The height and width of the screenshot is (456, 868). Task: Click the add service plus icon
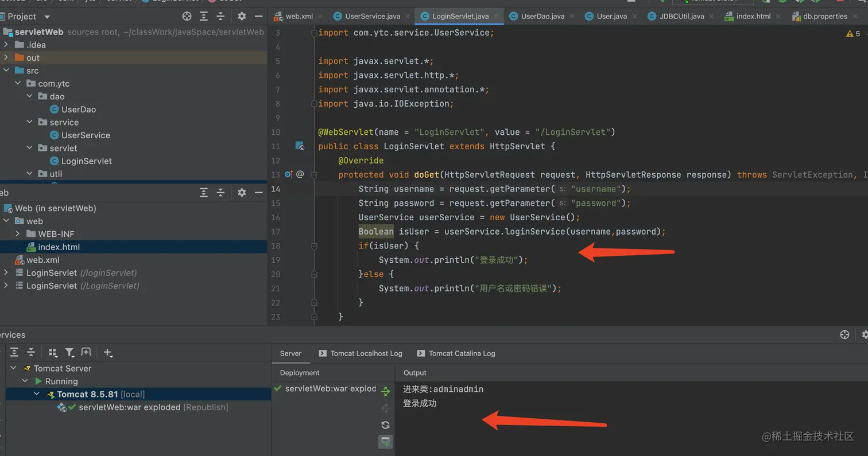pos(108,353)
